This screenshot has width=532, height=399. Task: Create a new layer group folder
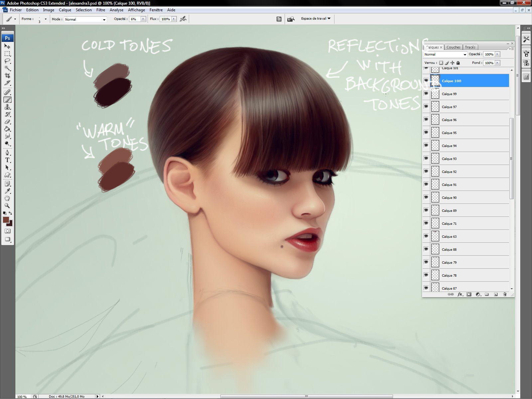[487, 294]
